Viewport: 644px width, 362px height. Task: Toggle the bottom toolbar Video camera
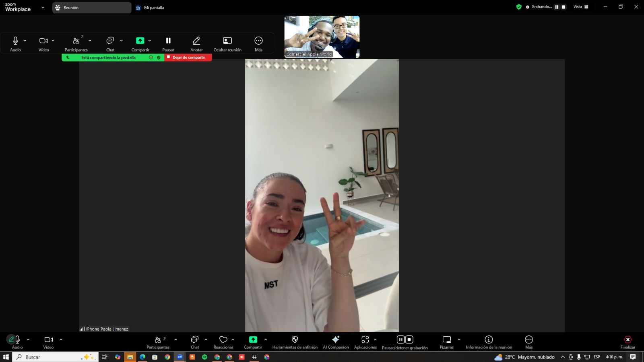48,340
